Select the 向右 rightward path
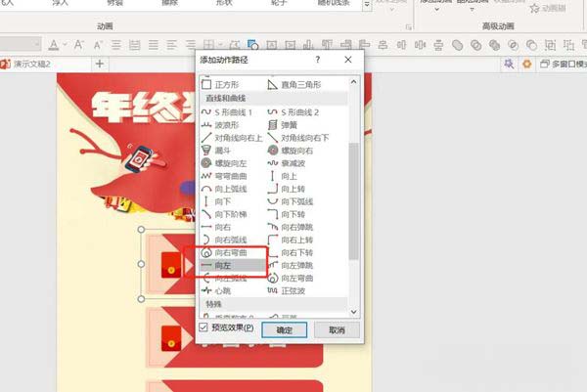587x392 pixels. [216, 227]
